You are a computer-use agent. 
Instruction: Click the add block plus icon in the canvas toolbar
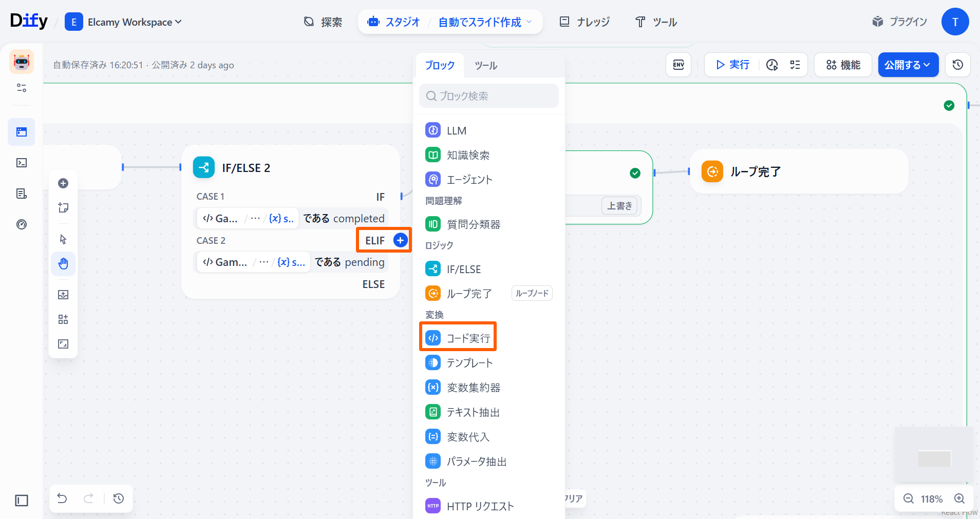63,183
